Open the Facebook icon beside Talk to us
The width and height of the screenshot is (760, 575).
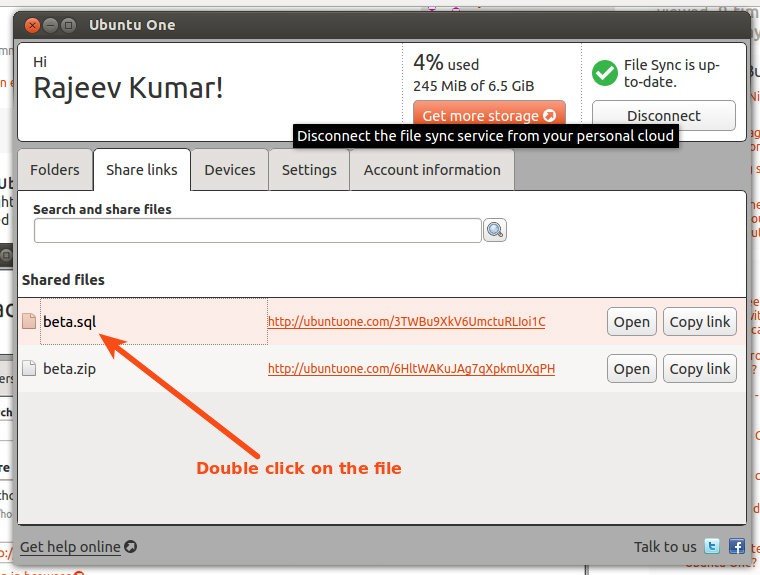736,547
